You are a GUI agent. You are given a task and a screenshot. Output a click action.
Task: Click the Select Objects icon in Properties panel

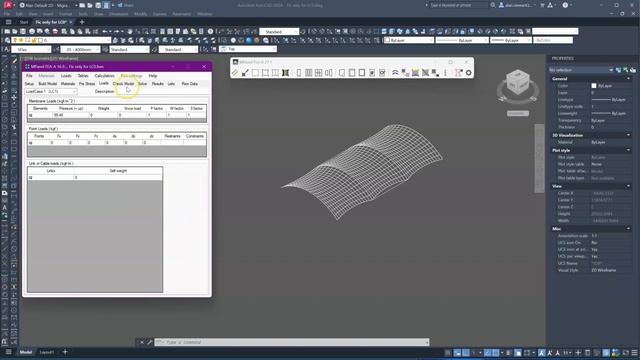tap(626, 70)
